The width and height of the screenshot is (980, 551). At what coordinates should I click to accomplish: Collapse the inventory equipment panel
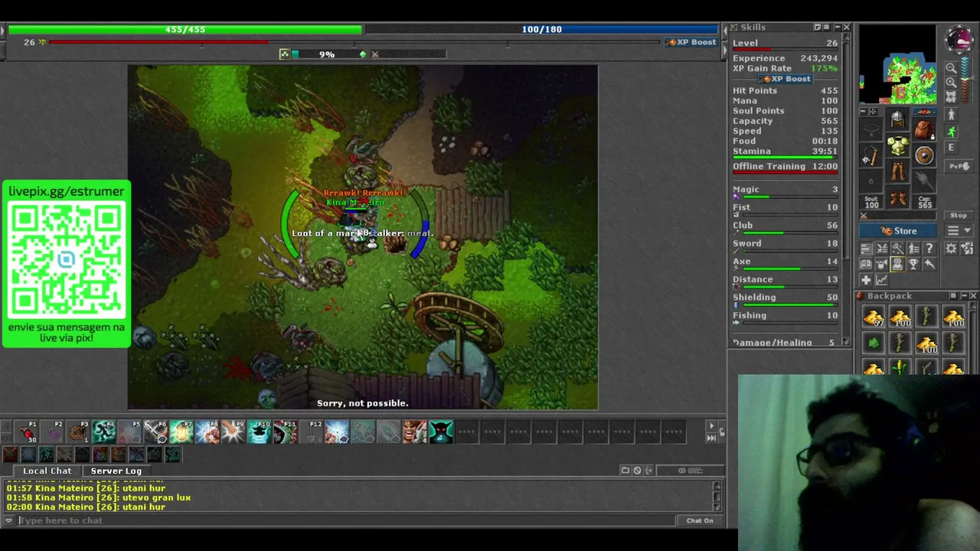coord(863,112)
